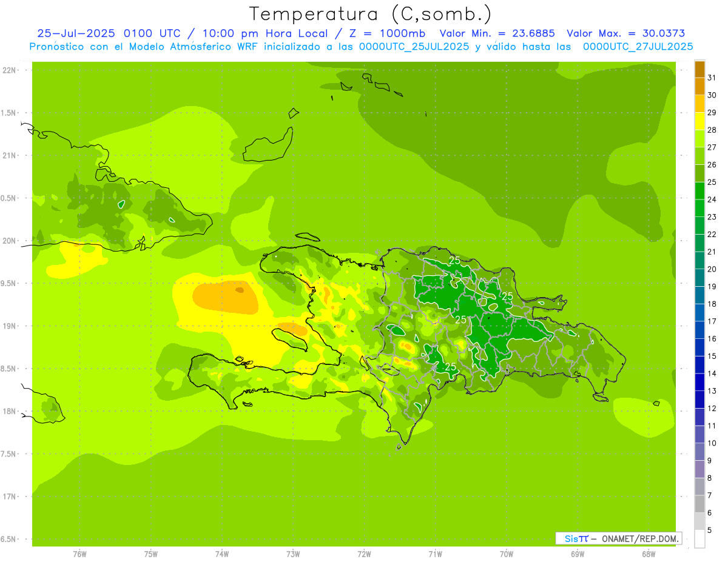Pick the legend color between 30 and 31
This screenshot has width=728, height=562.
[x=699, y=86]
